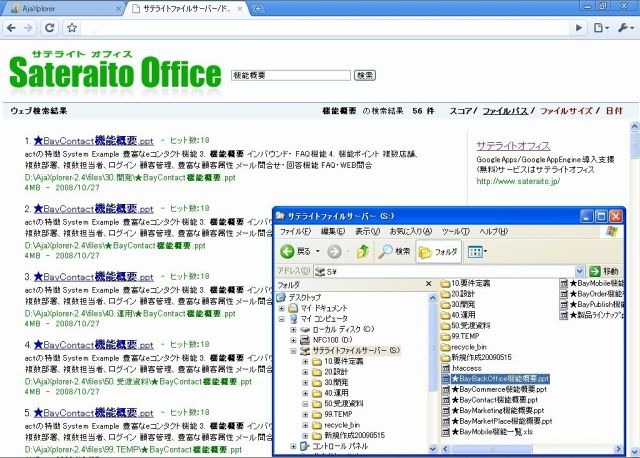Viewport: 640px width, 458px height.
Task: Select ★BayCommerce機能概要.ppt file
Action: (494, 389)
